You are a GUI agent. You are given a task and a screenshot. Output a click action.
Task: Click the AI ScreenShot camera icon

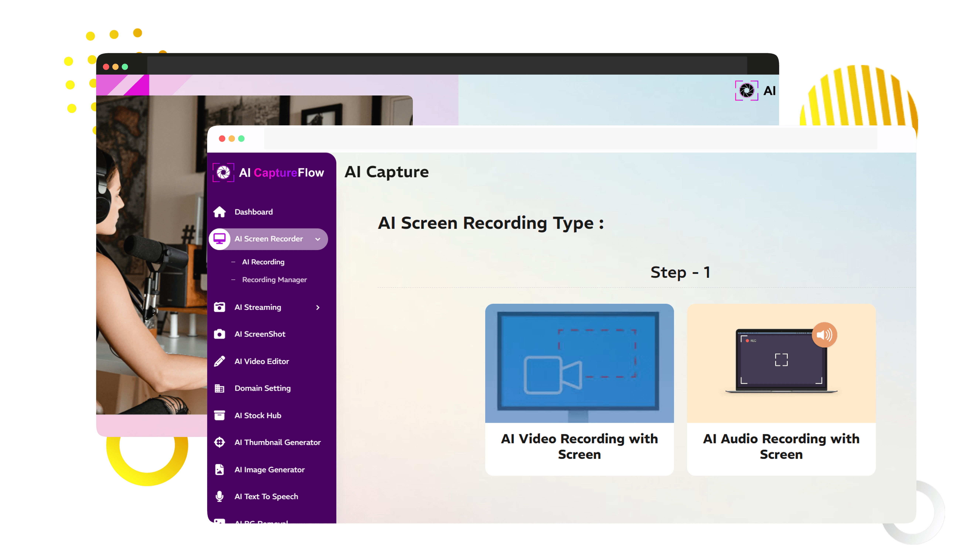pyautogui.click(x=220, y=334)
